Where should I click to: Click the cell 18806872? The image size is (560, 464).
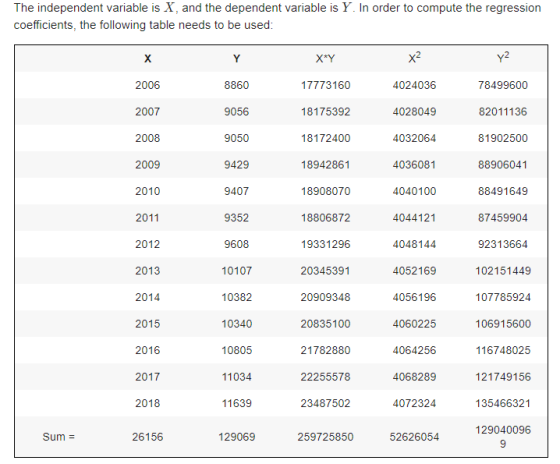(325, 218)
